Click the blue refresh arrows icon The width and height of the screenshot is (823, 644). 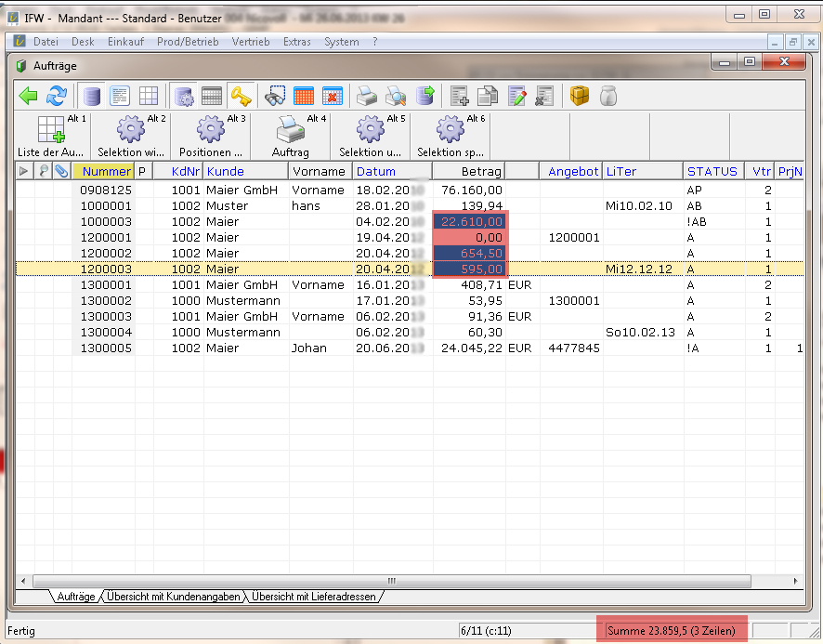(x=58, y=96)
